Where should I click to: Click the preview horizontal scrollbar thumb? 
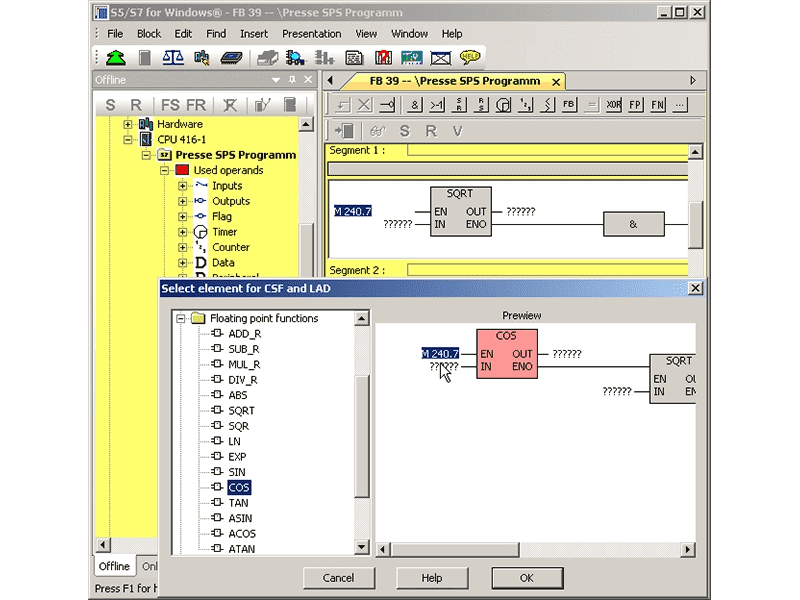click(455, 549)
